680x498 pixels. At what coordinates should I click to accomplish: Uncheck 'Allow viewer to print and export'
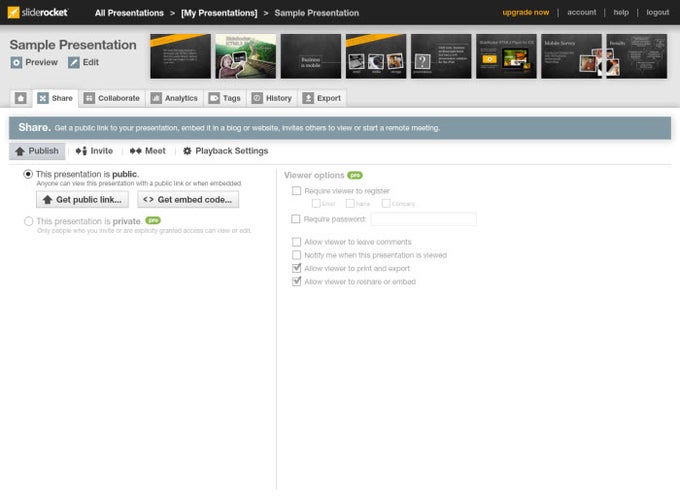[x=296, y=268]
